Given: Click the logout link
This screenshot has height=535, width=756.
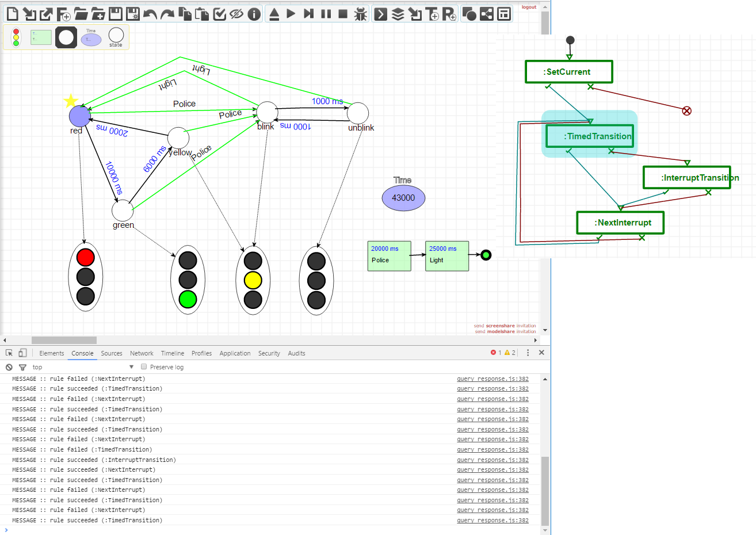Looking at the screenshot, I should (529, 7).
